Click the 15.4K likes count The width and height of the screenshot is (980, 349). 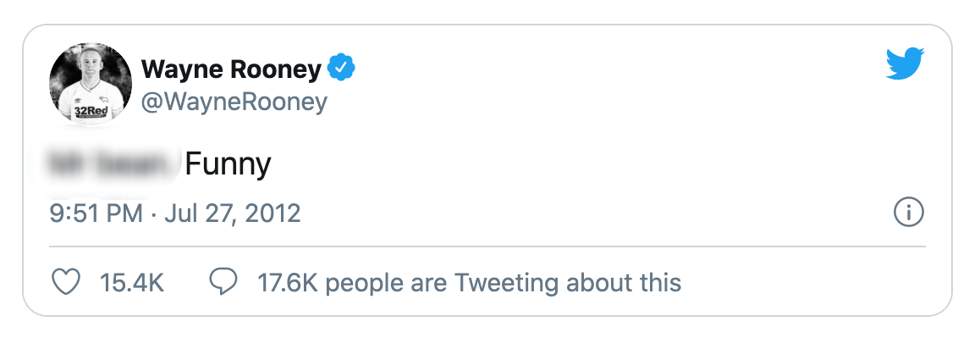coord(132,282)
